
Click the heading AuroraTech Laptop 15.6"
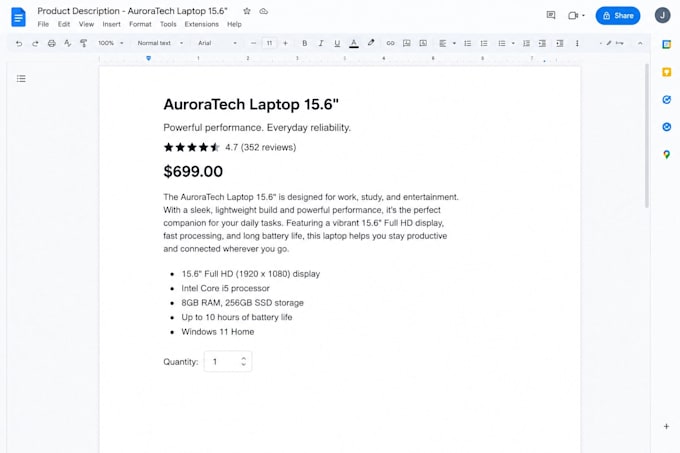point(251,104)
